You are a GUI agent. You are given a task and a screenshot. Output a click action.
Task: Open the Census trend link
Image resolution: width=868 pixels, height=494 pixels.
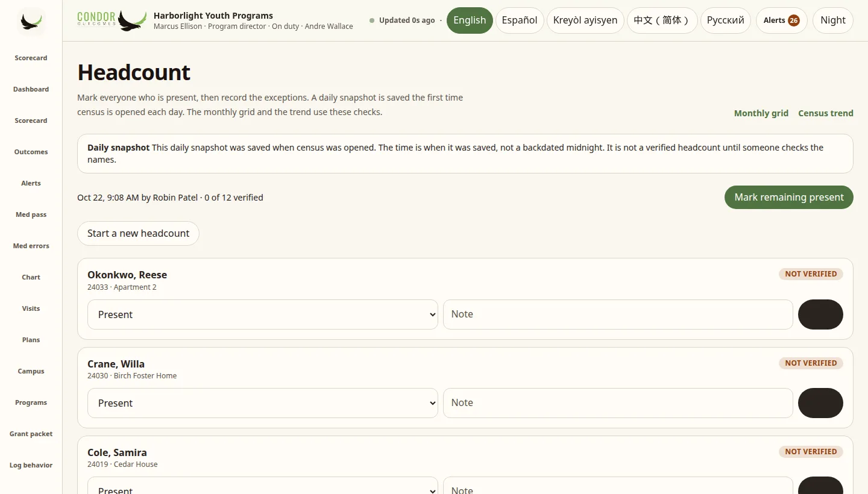(x=826, y=113)
